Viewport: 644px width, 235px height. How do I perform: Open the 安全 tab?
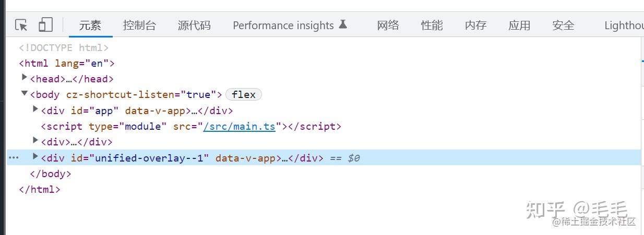[x=564, y=25]
